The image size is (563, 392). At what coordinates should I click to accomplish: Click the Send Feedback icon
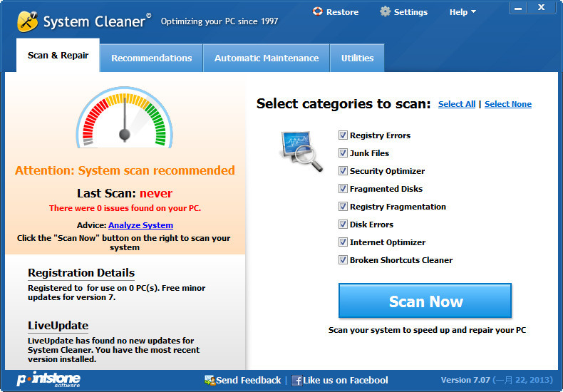[210, 380]
